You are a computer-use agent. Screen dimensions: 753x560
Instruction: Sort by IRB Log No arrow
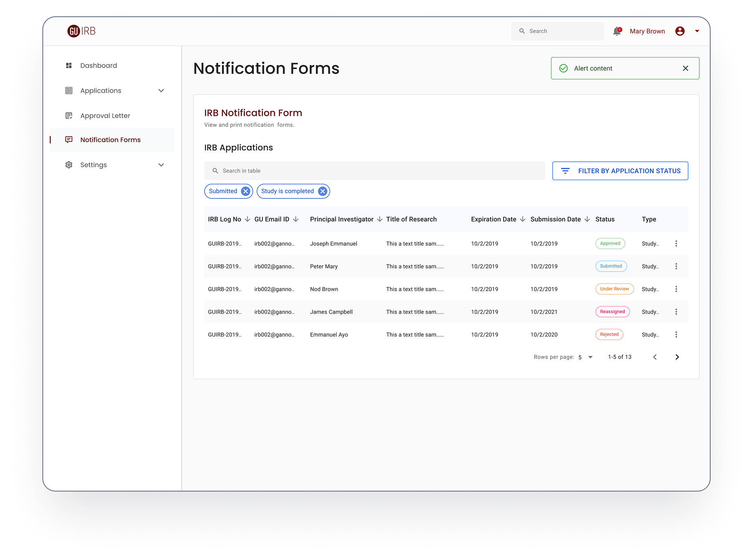click(247, 219)
